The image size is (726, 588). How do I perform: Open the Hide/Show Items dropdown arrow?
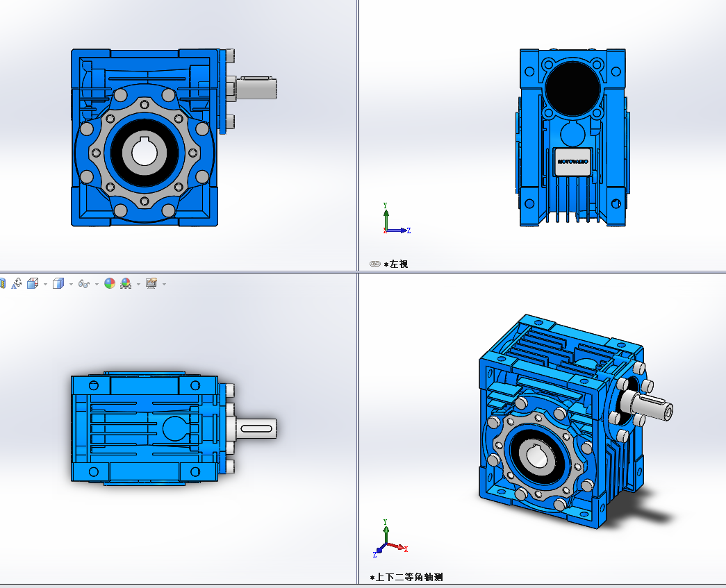[97, 284]
